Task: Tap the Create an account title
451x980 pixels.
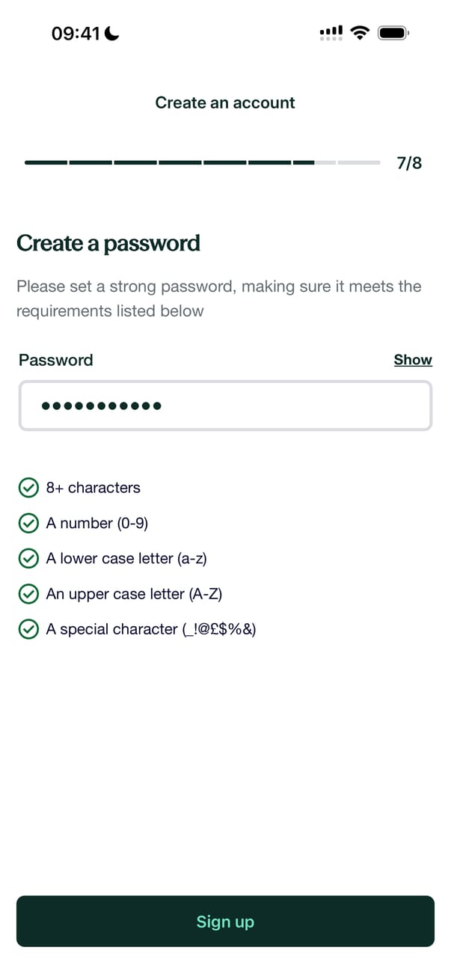Action: (225, 103)
